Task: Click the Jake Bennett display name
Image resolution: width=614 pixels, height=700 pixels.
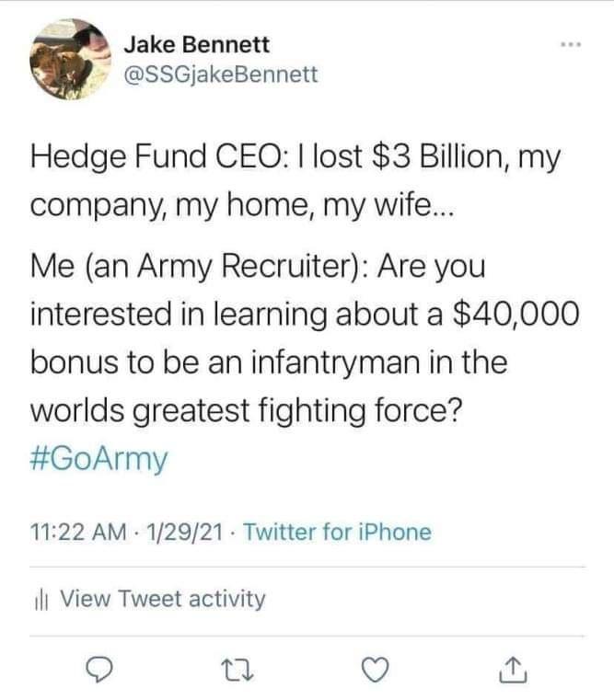Action: (x=196, y=44)
